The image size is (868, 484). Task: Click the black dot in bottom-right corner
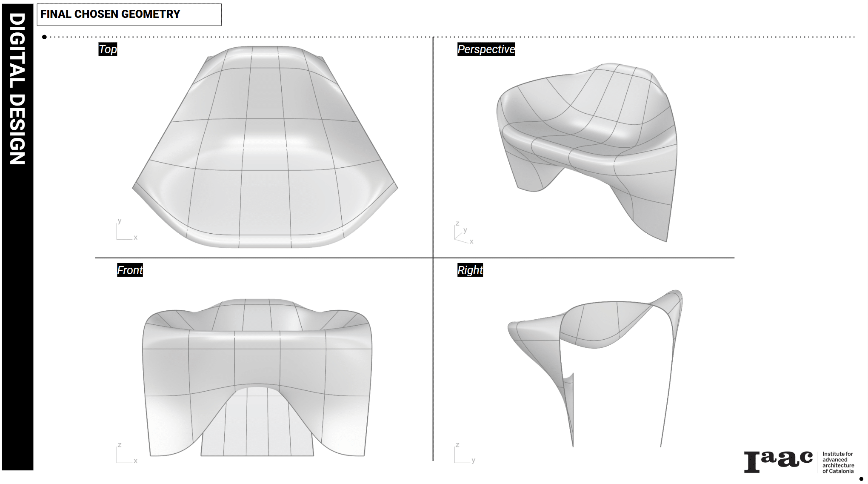click(861, 479)
